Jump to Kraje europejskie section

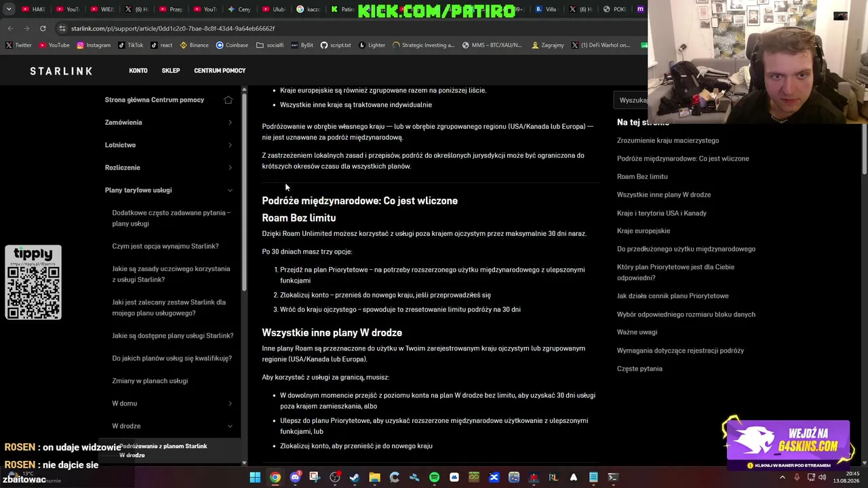(x=644, y=231)
